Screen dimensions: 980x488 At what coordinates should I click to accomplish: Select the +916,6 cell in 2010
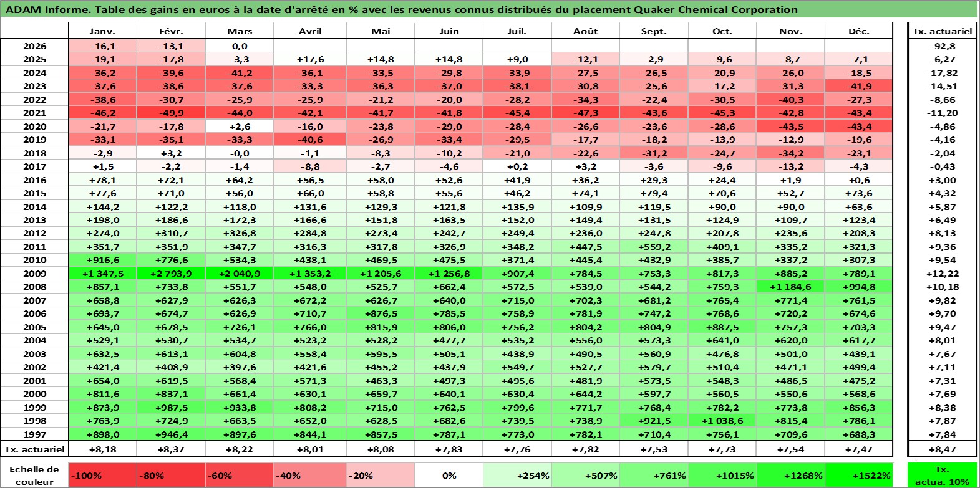[102, 260]
